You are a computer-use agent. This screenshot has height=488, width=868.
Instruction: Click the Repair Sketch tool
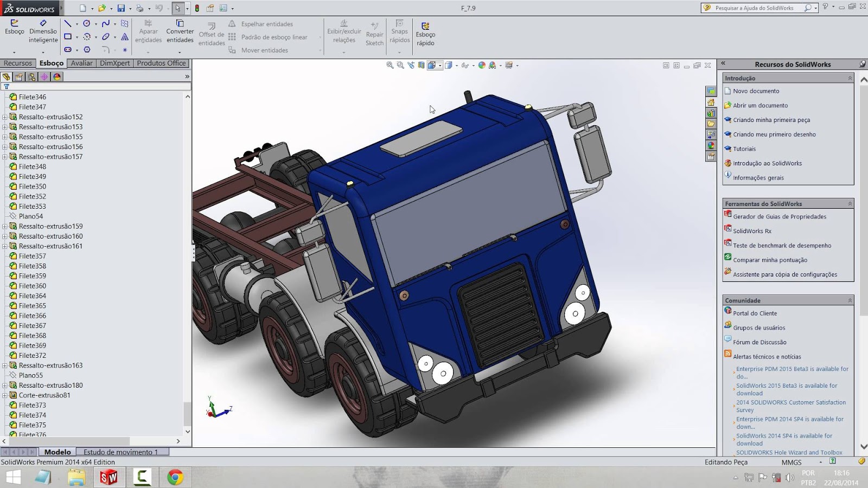coord(374,34)
